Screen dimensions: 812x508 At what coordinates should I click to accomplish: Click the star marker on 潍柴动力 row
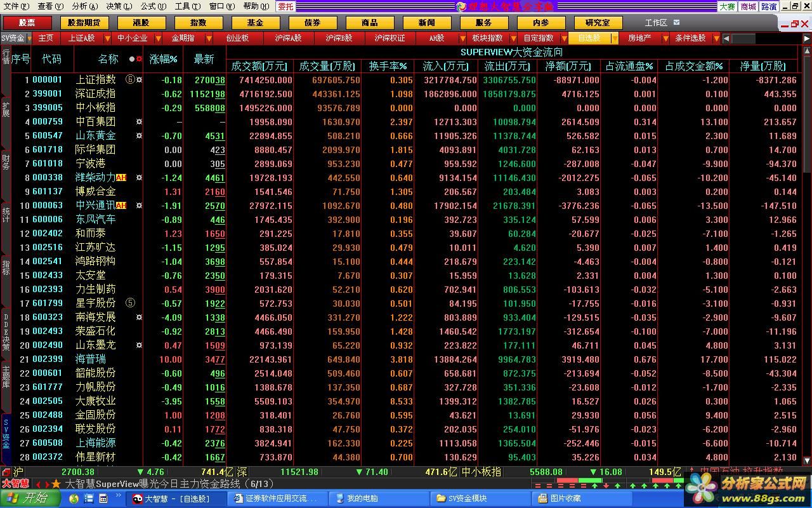[x=140, y=178]
